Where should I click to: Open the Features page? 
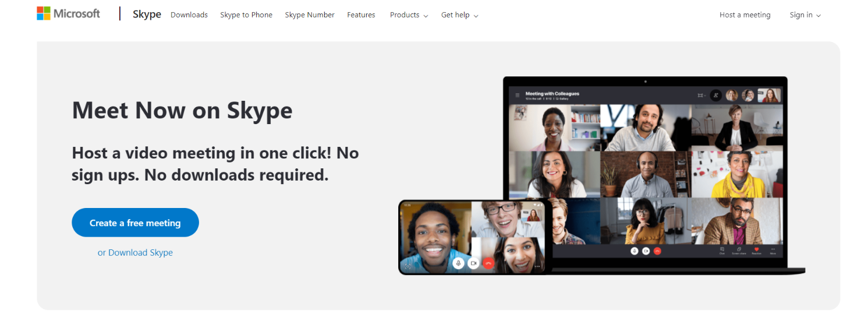[361, 15]
